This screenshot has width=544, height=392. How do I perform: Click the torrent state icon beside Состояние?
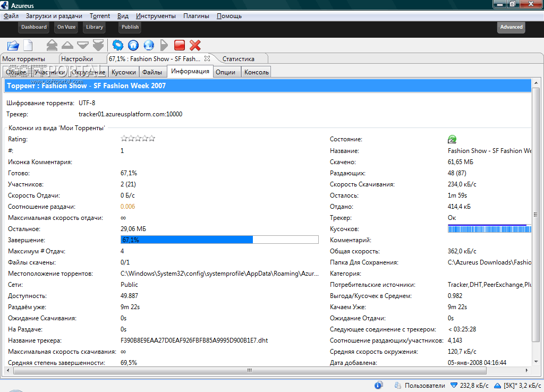(452, 139)
